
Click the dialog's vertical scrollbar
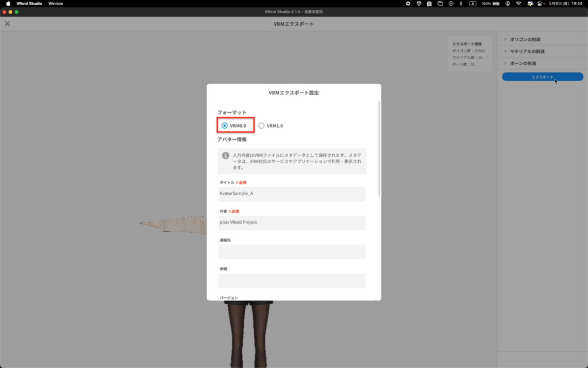pyautogui.click(x=379, y=149)
